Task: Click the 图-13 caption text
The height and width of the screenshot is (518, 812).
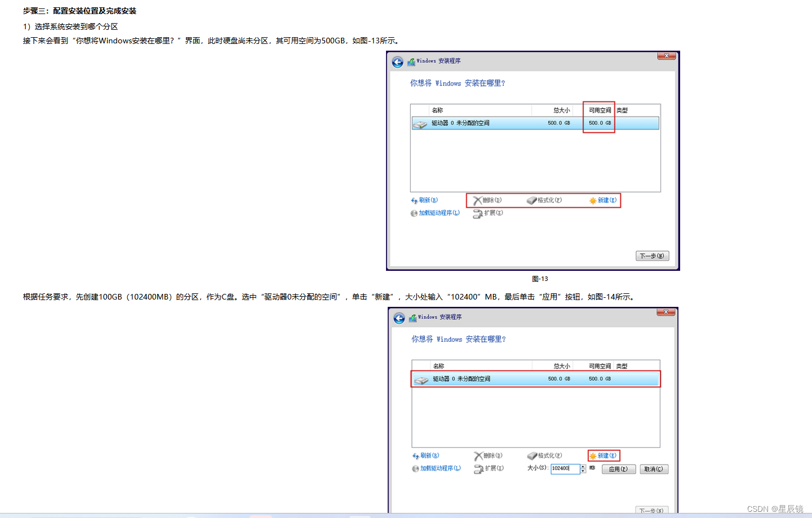Action: click(x=540, y=279)
